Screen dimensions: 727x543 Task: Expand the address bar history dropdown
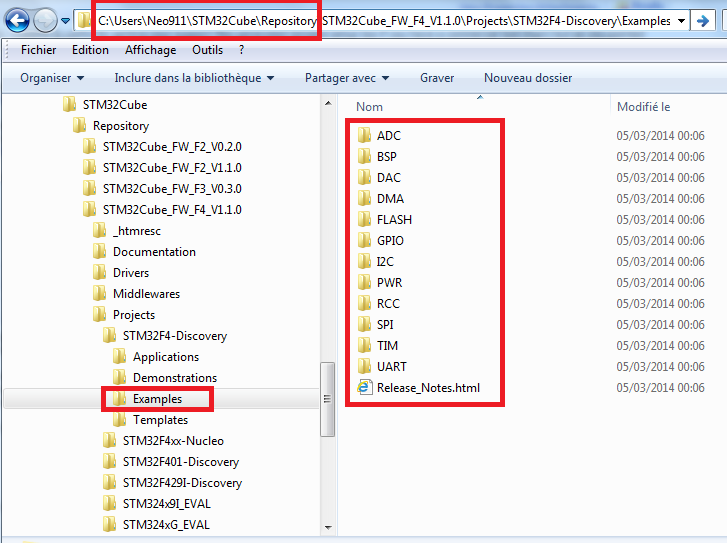pyautogui.click(x=681, y=21)
